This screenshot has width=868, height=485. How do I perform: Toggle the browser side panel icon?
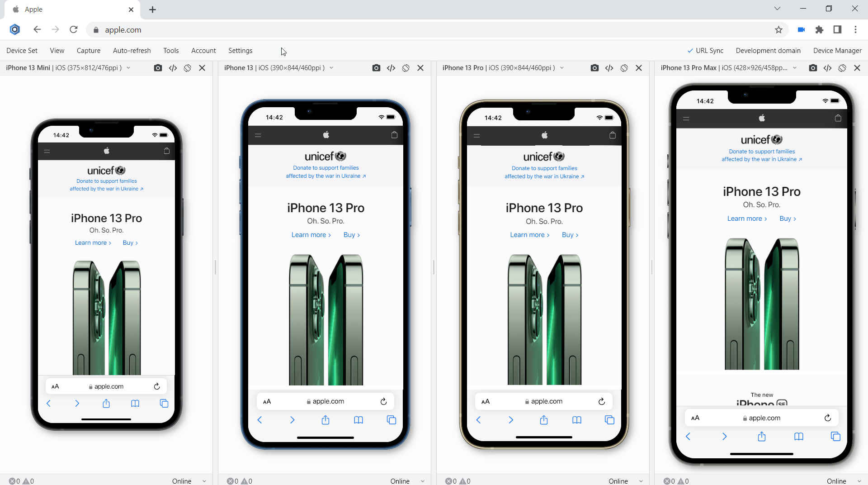click(837, 30)
